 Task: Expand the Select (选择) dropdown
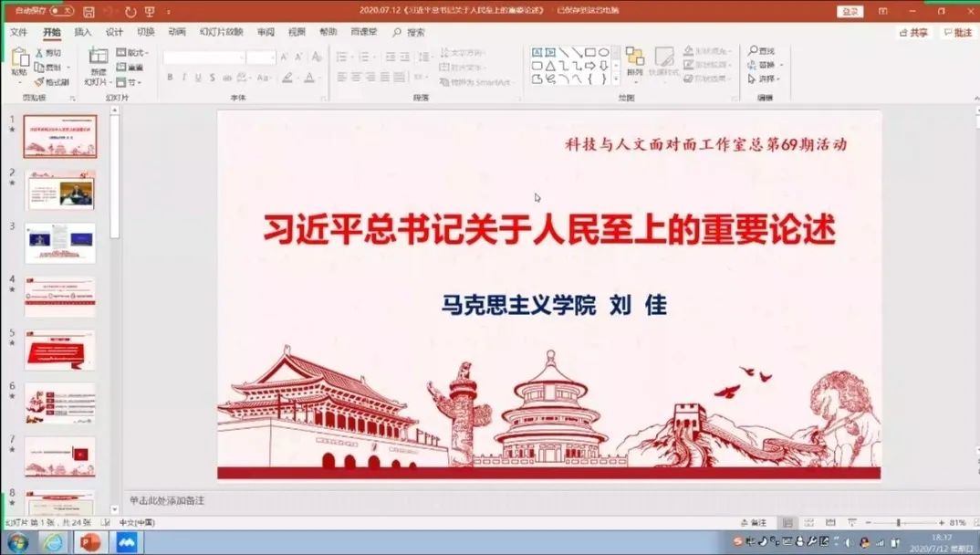tap(763, 79)
